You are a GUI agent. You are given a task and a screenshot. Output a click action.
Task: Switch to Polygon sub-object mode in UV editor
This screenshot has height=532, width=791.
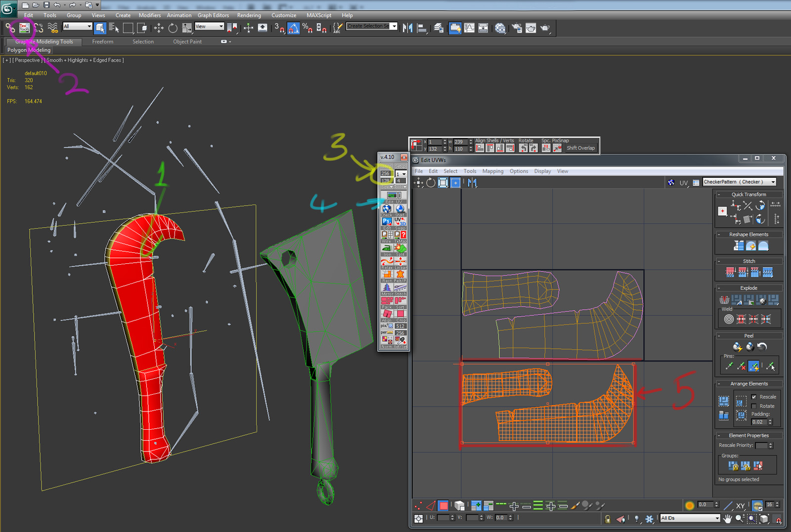tap(443, 506)
